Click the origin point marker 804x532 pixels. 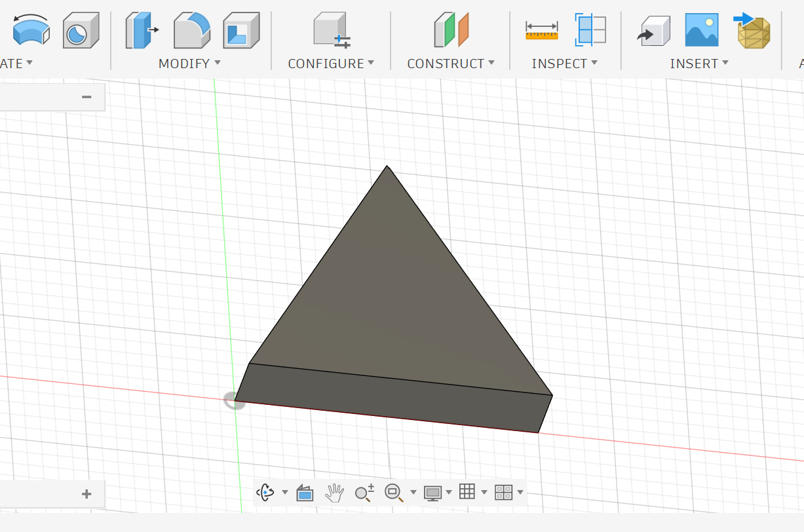tap(235, 400)
